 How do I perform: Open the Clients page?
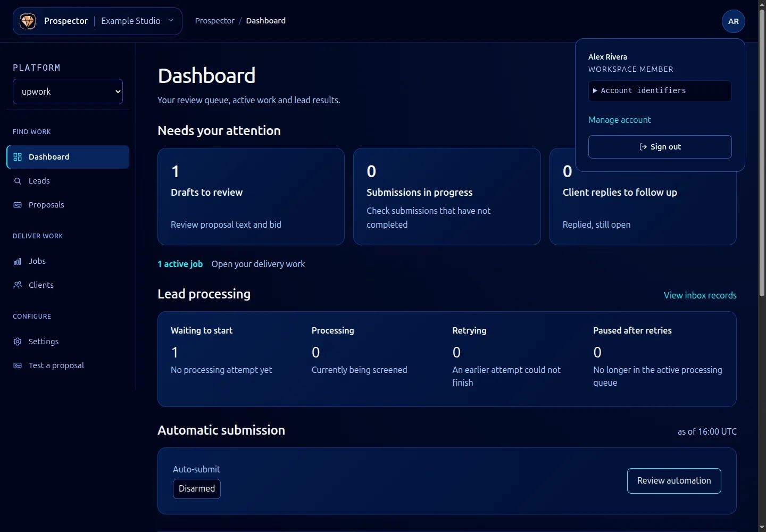tap(68, 285)
